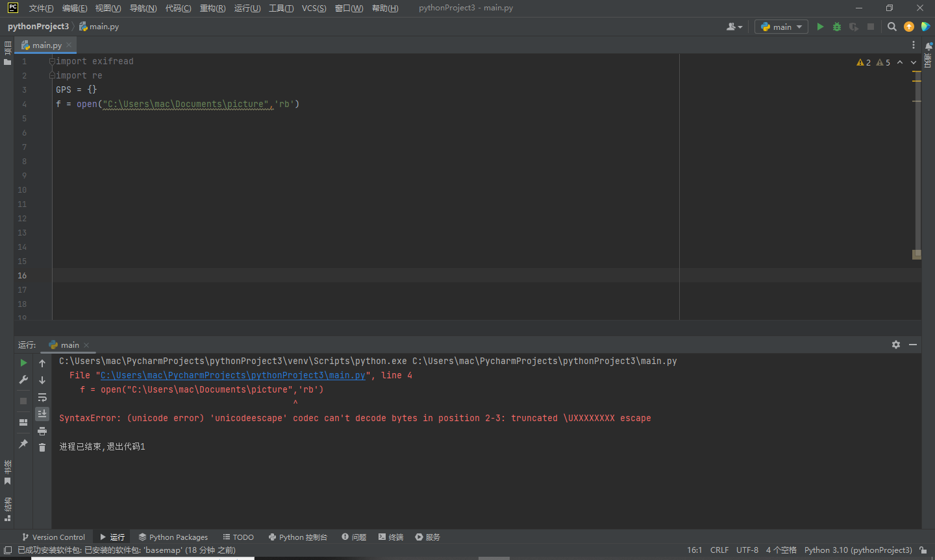The image size is (935, 560).
Task: Start debugging with the green bug icon
Action: 837,27
